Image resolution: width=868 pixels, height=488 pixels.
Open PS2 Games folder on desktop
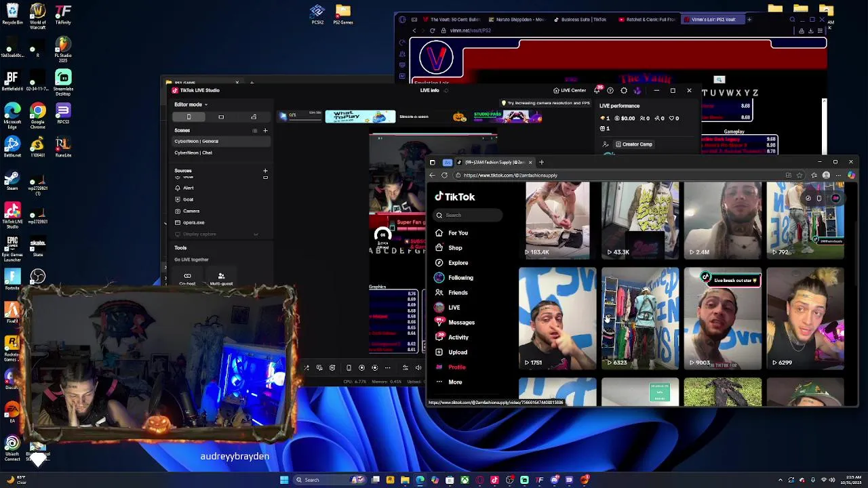click(x=342, y=15)
